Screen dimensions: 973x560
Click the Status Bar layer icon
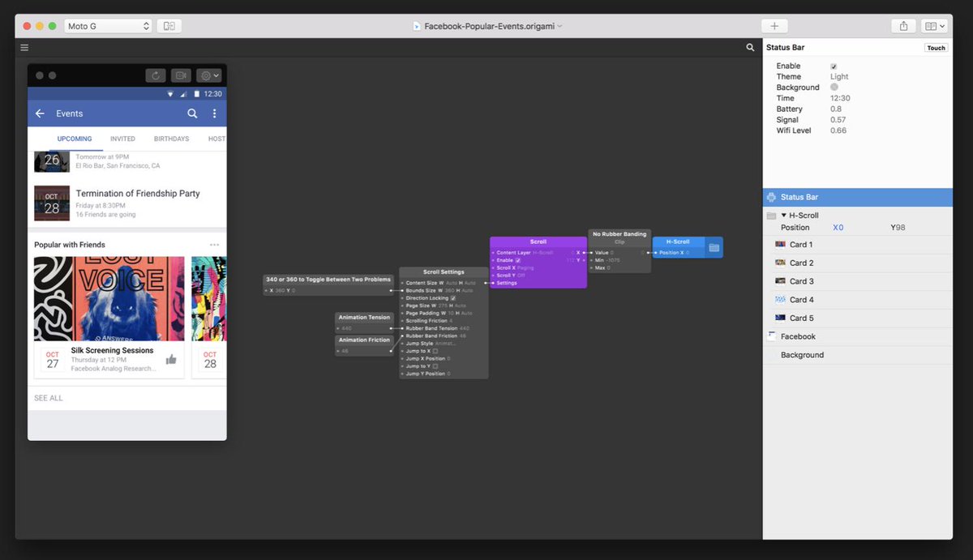[x=771, y=197]
